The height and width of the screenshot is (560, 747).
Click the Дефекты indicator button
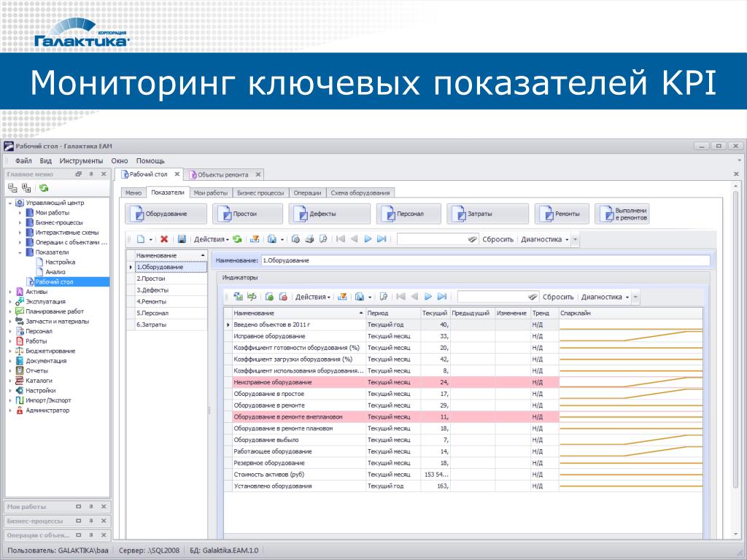pyautogui.click(x=330, y=214)
